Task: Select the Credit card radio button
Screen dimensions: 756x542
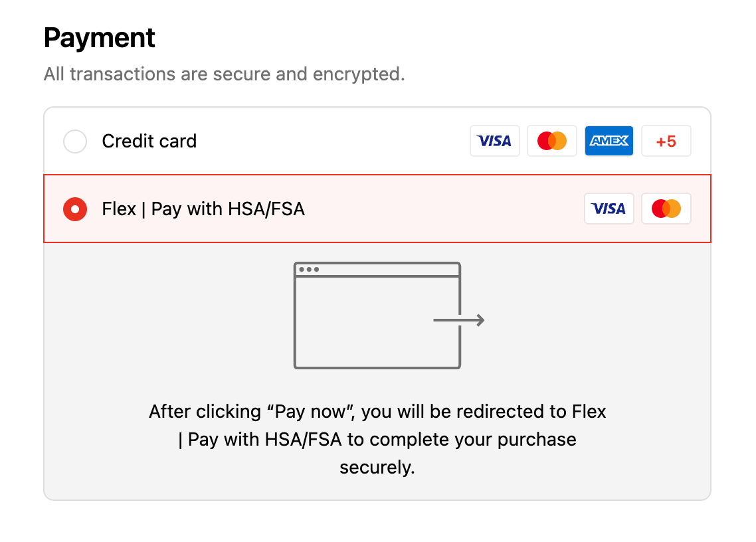Action: point(75,141)
